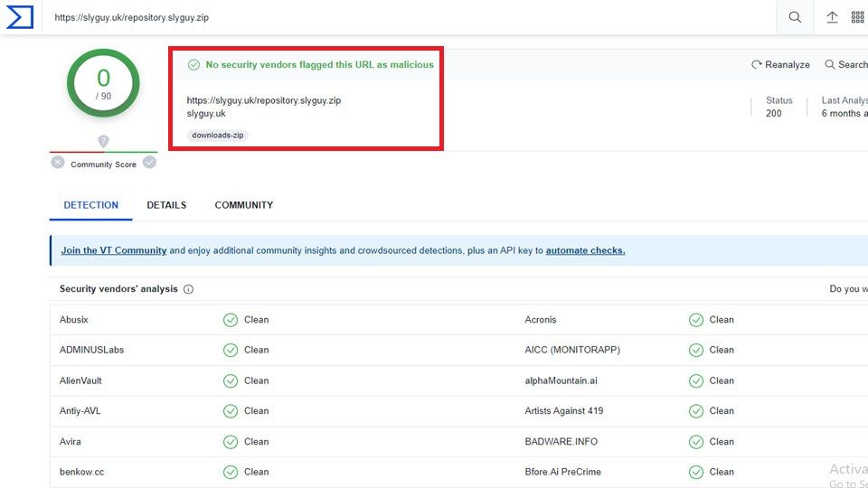Click the URL search input field

409,17
